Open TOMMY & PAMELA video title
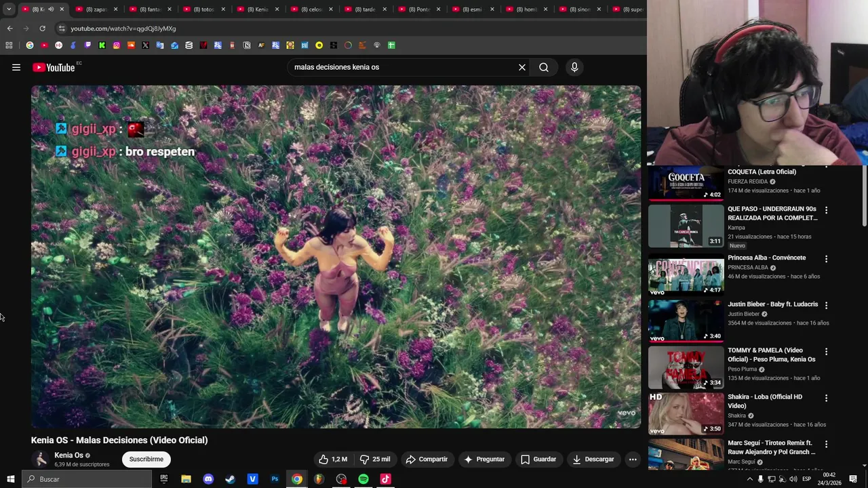This screenshot has height=488, width=868. 771,354
